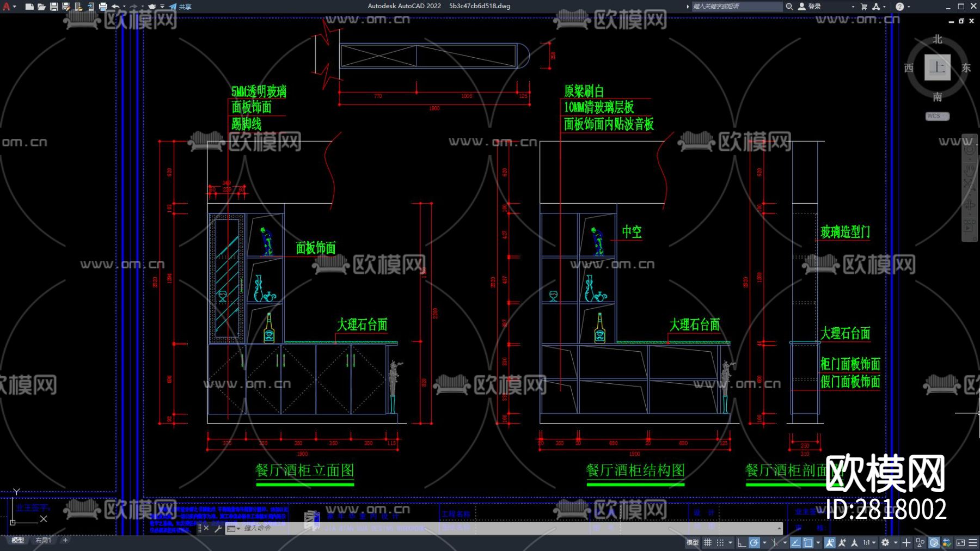The height and width of the screenshot is (551, 980).
Task: Click the 登录 sign-in button
Action: pyautogui.click(x=809, y=7)
